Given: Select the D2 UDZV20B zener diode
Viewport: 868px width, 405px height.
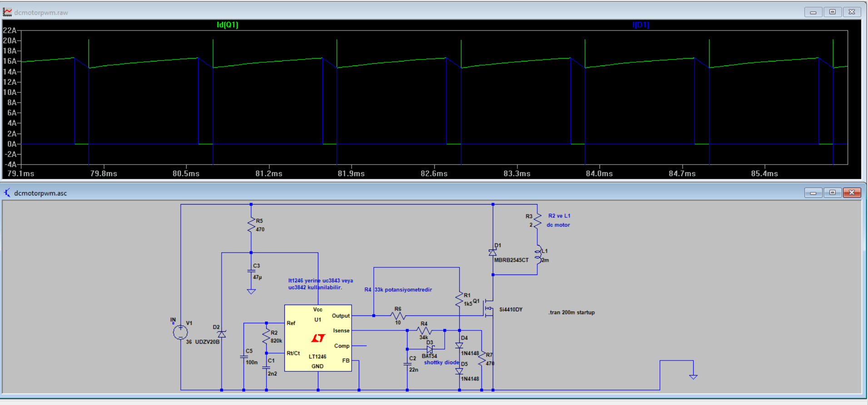Looking at the screenshot, I should tap(222, 334).
